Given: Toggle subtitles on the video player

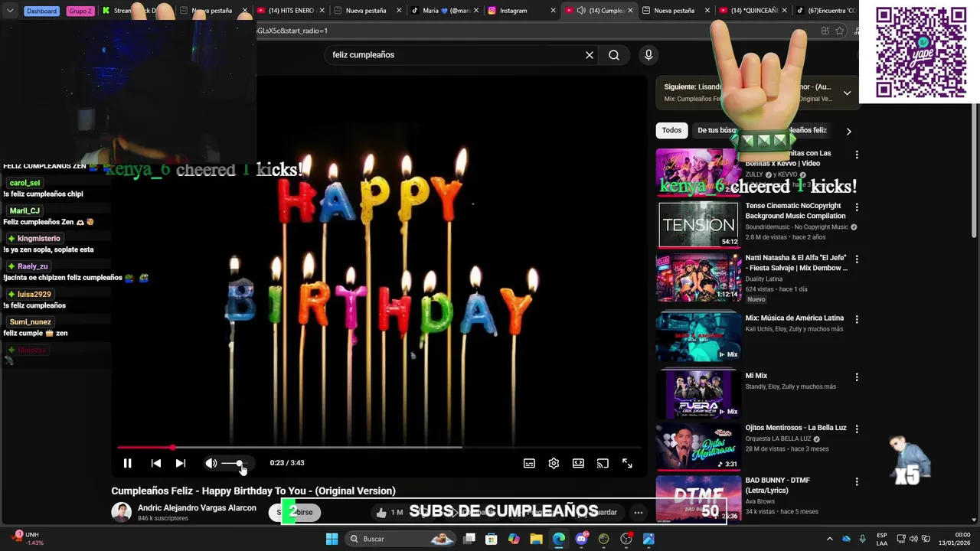Looking at the screenshot, I should coord(529,463).
